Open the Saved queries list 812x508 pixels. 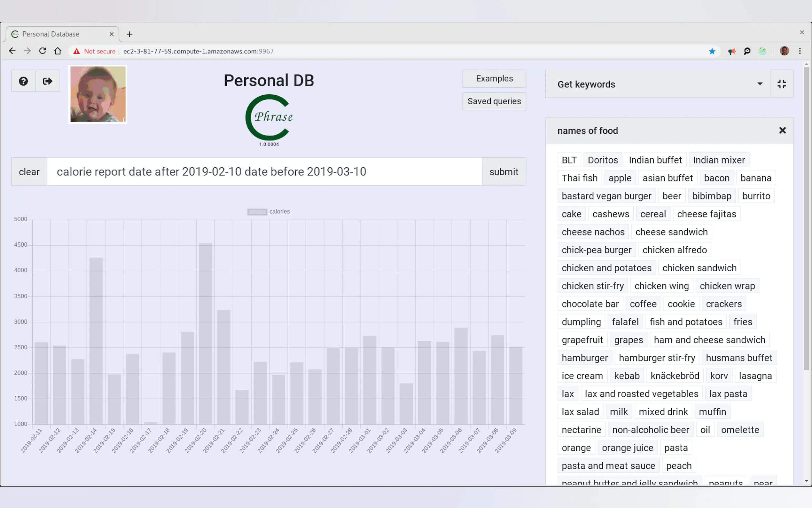(494, 101)
